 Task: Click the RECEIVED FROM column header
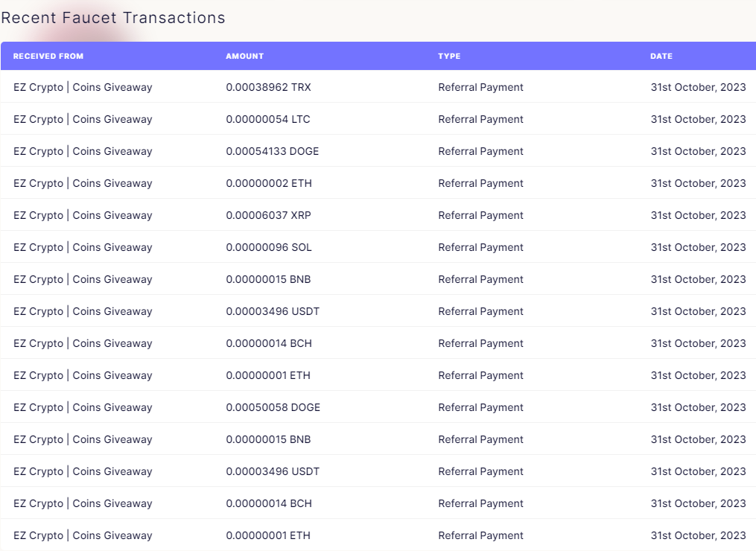coord(48,56)
